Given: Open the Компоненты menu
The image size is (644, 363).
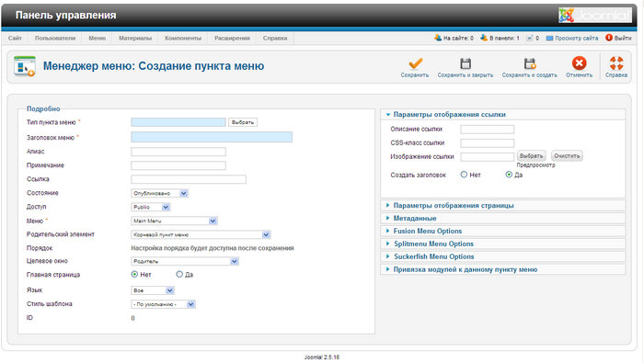Looking at the screenshot, I should tap(183, 39).
